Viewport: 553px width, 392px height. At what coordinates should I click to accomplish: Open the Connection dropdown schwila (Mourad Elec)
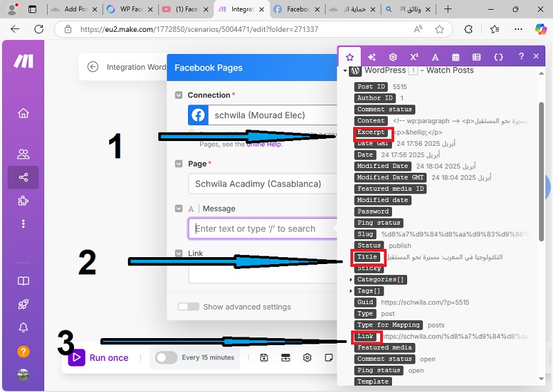click(263, 115)
